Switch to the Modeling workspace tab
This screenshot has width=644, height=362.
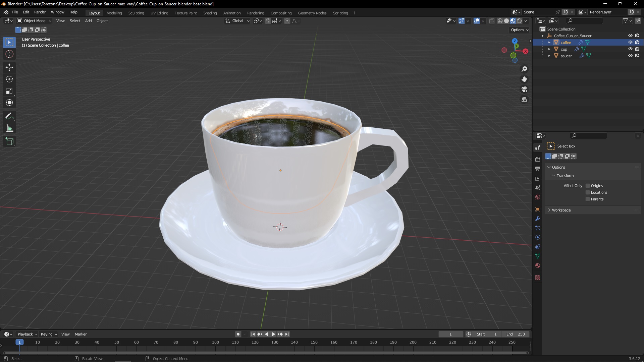click(114, 13)
